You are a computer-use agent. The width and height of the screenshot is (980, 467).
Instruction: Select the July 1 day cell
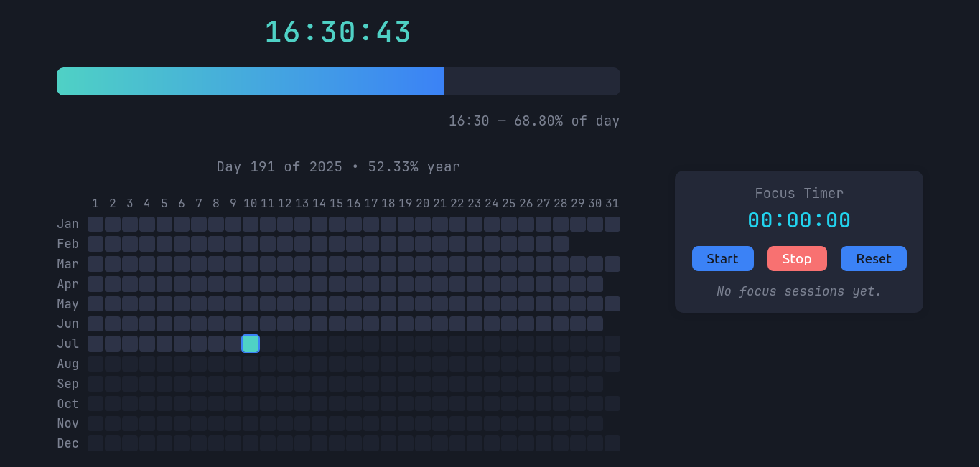click(x=95, y=344)
